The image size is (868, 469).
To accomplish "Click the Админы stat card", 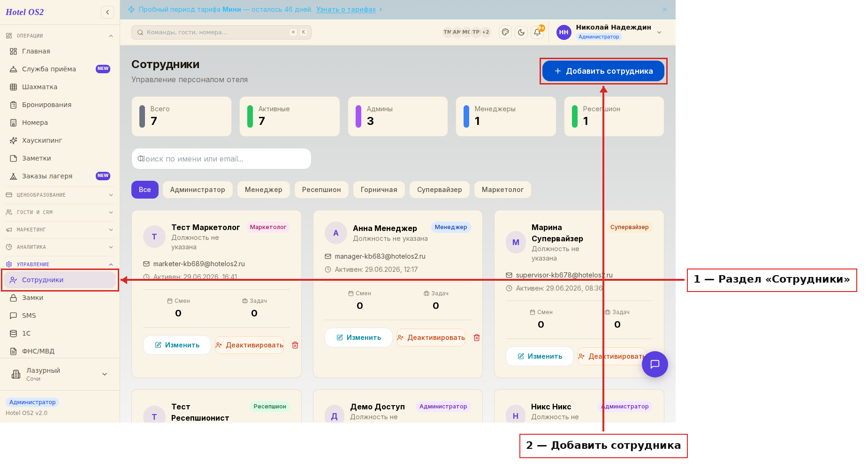I will coord(398,116).
